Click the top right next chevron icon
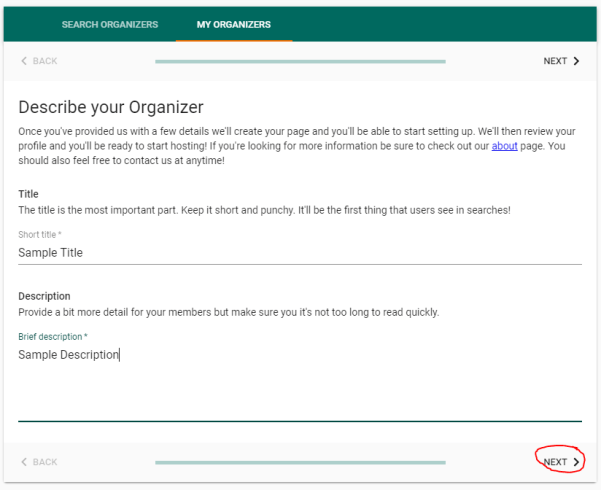The width and height of the screenshot is (601, 490). click(x=577, y=61)
